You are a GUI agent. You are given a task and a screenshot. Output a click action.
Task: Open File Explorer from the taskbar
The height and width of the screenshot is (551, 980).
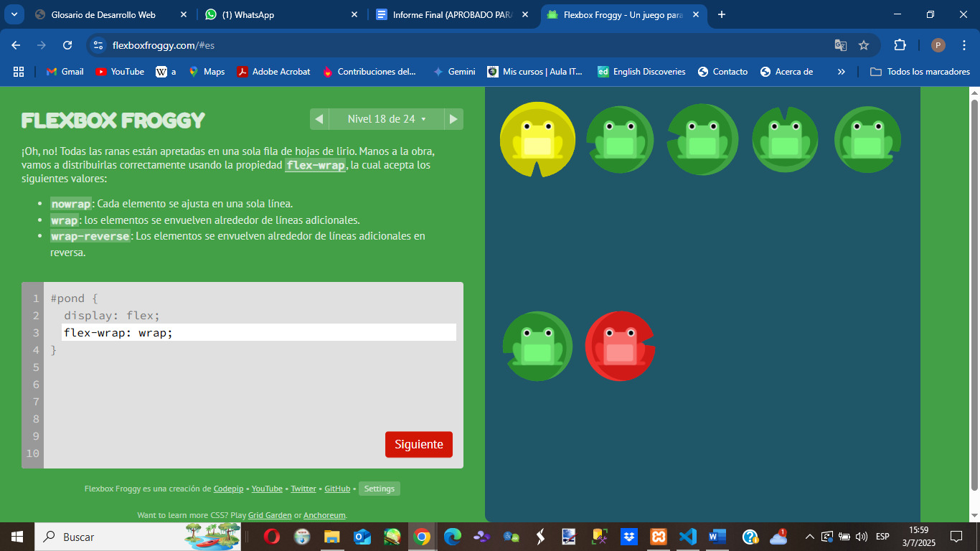point(331,537)
